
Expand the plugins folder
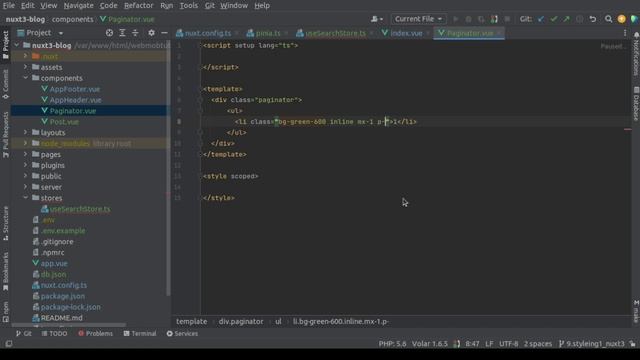coord(26,165)
